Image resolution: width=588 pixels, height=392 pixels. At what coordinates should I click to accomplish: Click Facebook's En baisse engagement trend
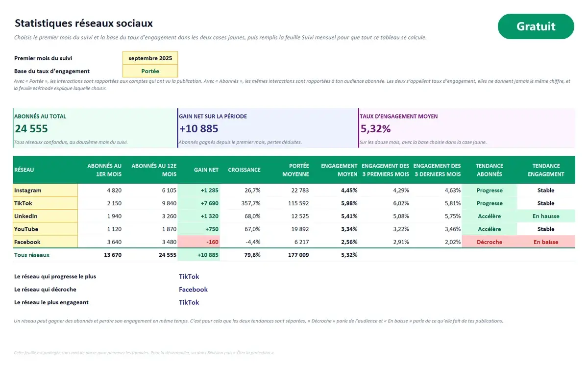pyautogui.click(x=546, y=242)
